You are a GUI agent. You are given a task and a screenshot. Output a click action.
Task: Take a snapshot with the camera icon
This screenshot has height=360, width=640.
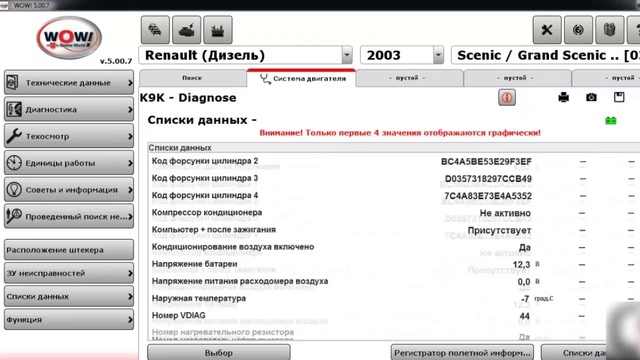(591, 97)
